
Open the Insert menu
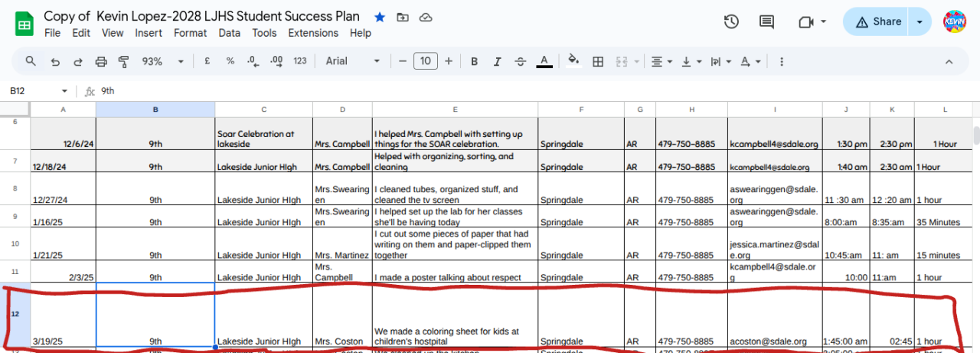click(x=149, y=33)
